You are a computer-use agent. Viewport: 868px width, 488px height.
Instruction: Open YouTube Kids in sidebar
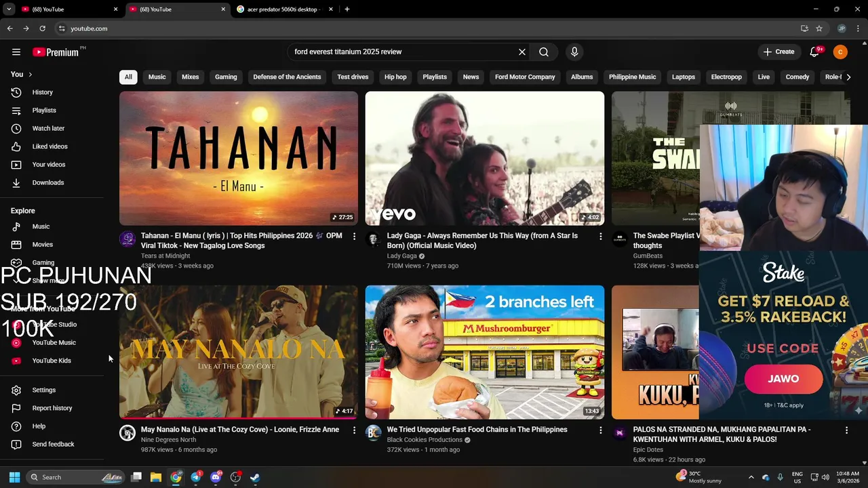pos(52,361)
